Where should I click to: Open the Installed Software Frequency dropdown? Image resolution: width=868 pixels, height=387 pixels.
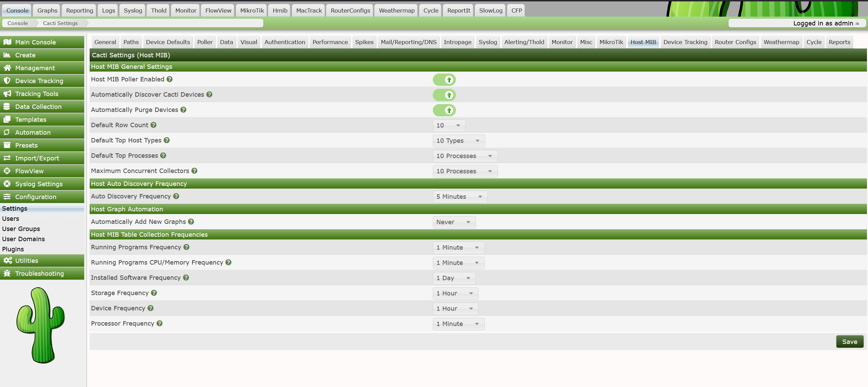click(x=454, y=278)
